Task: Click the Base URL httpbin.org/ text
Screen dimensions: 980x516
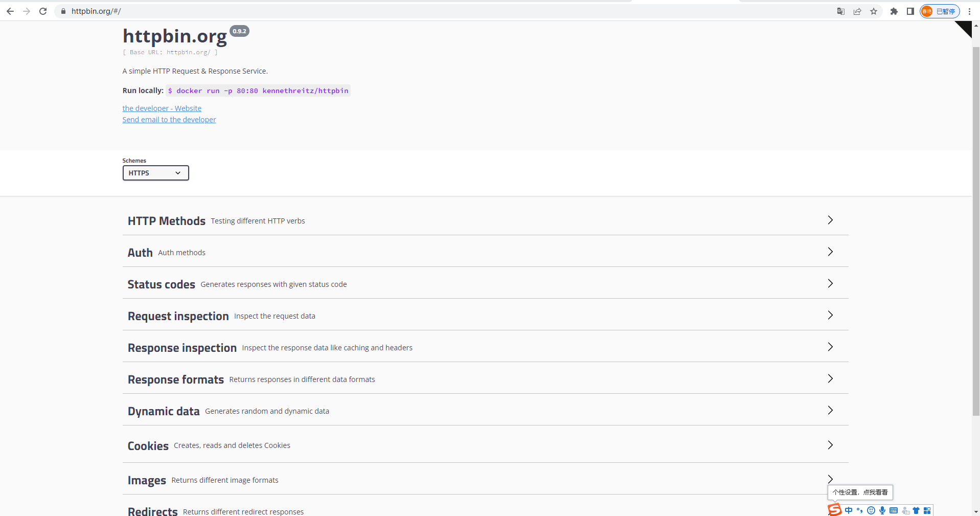Action: 170,52
